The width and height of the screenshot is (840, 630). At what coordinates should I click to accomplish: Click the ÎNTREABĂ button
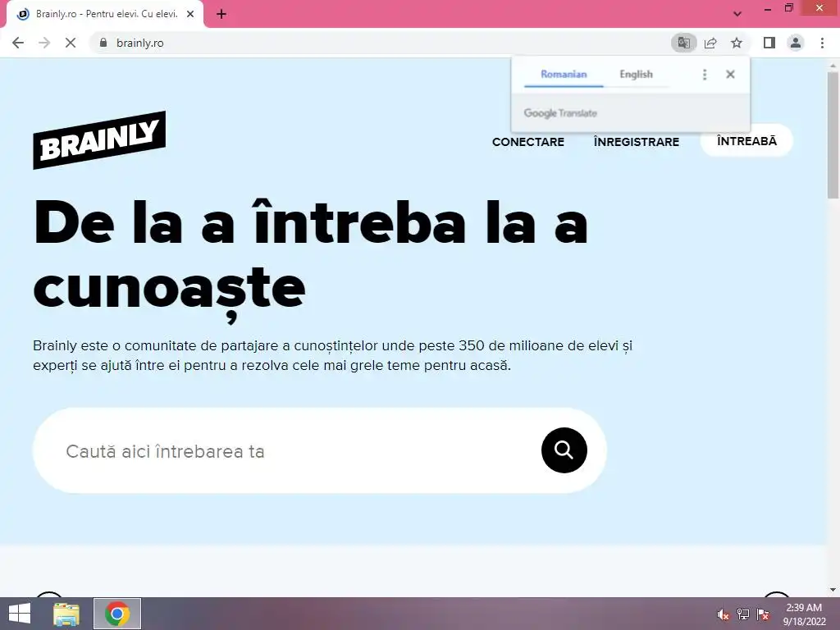(746, 141)
